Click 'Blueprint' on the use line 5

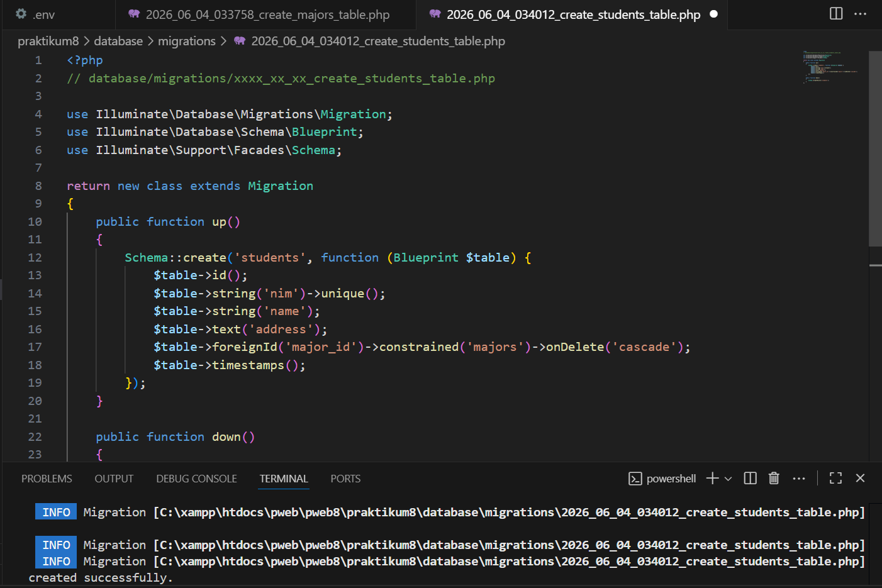[324, 132]
